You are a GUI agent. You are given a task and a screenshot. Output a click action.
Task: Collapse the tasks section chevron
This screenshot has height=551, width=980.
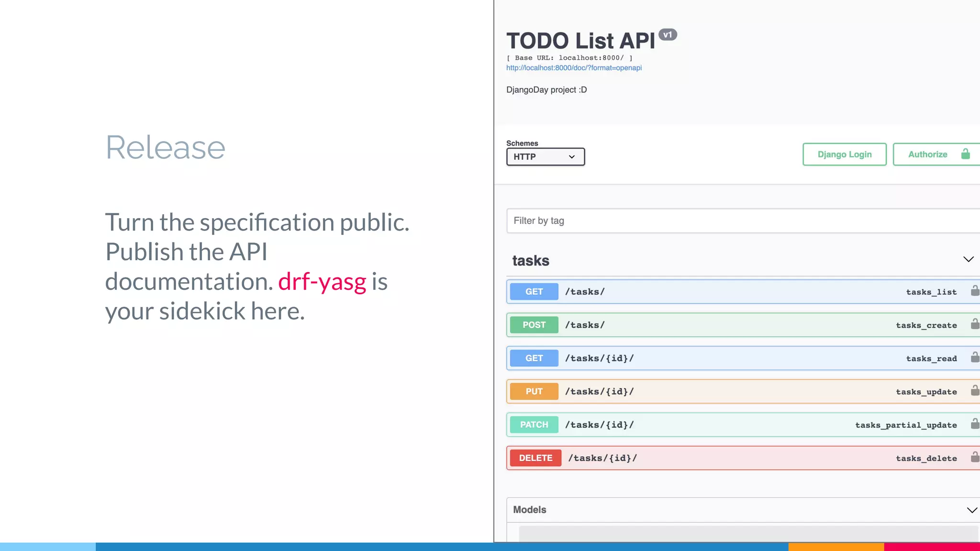click(x=968, y=259)
